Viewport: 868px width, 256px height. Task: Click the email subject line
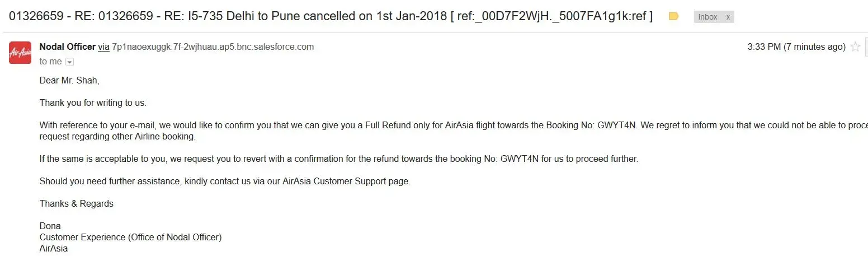click(331, 16)
